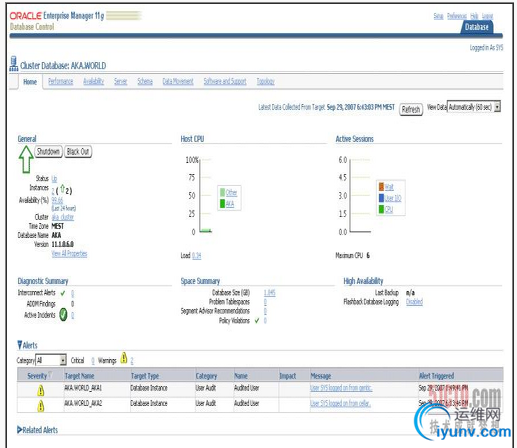The image size is (517, 448).
Task: Open the alerts Category dropdown
Action: 51,360
